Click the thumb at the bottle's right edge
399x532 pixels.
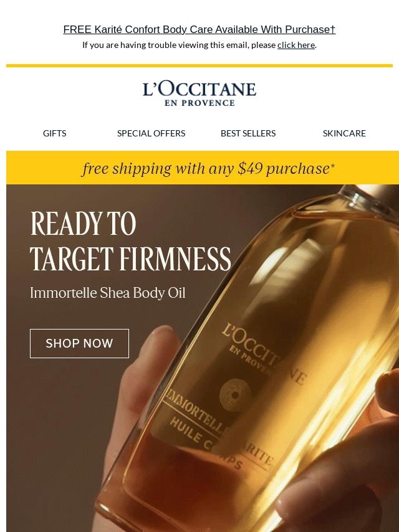[389, 387]
